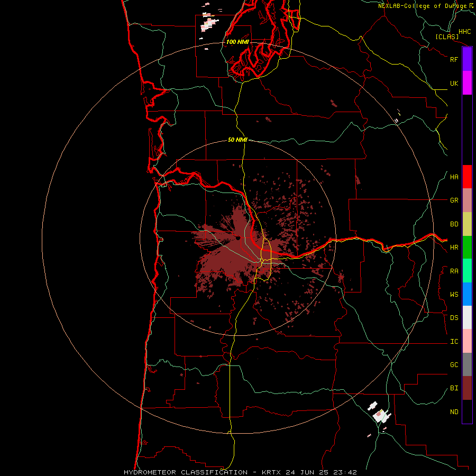Click the white DS legend color swatch

pyautogui.click(x=467, y=317)
